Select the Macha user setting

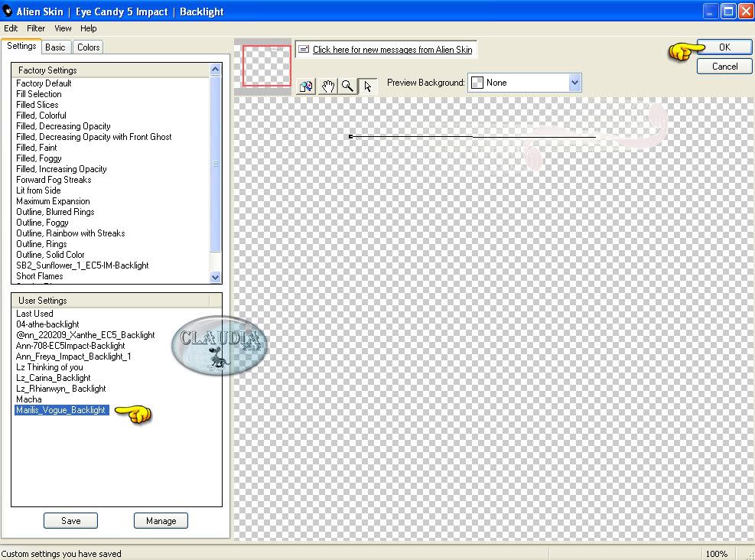[29, 399]
